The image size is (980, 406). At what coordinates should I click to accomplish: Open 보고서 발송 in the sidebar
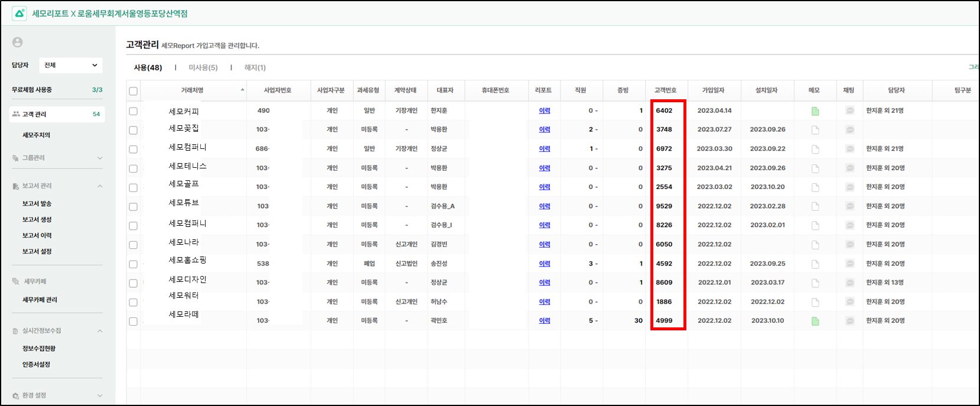click(37, 204)
